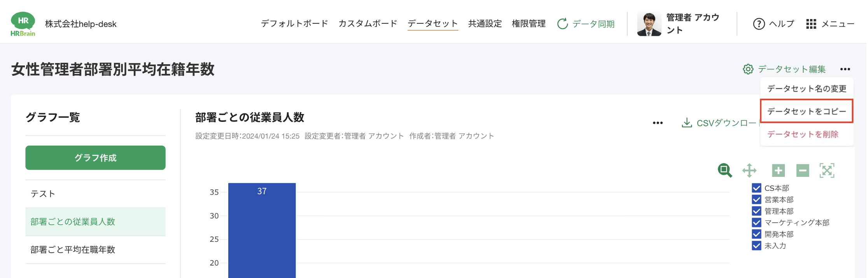Click the ヘルプ link text

[x=782, y=24]
